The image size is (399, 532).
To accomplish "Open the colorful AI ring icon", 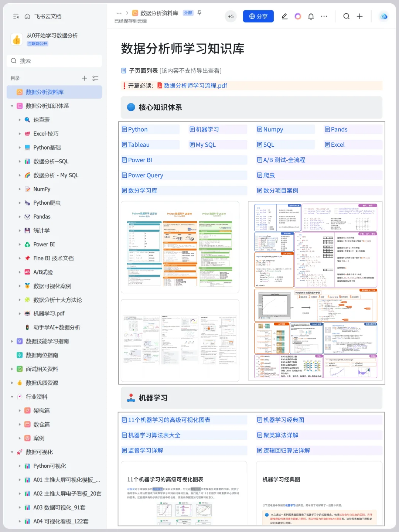I will 298,16.
